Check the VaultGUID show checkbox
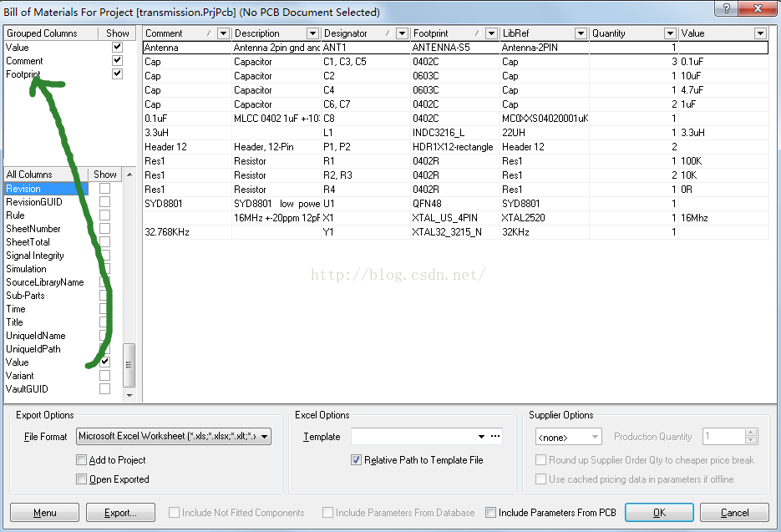The image size is (781, 532). point(104,389)
